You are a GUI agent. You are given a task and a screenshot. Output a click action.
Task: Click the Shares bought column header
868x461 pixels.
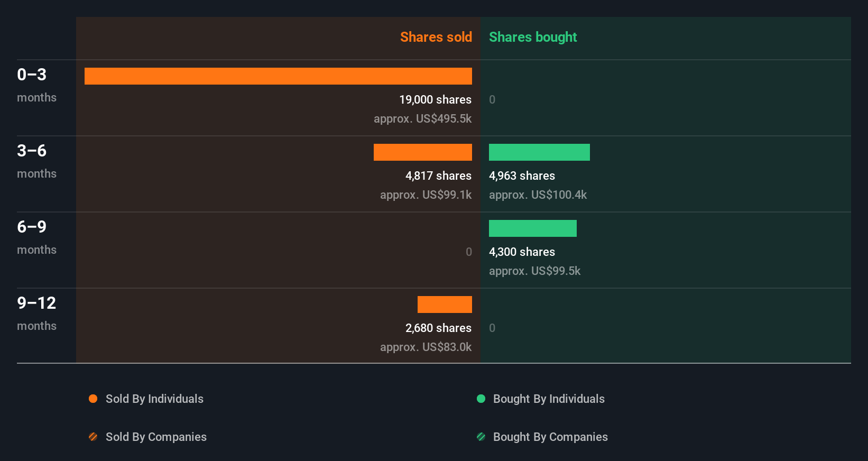point(533,37)
